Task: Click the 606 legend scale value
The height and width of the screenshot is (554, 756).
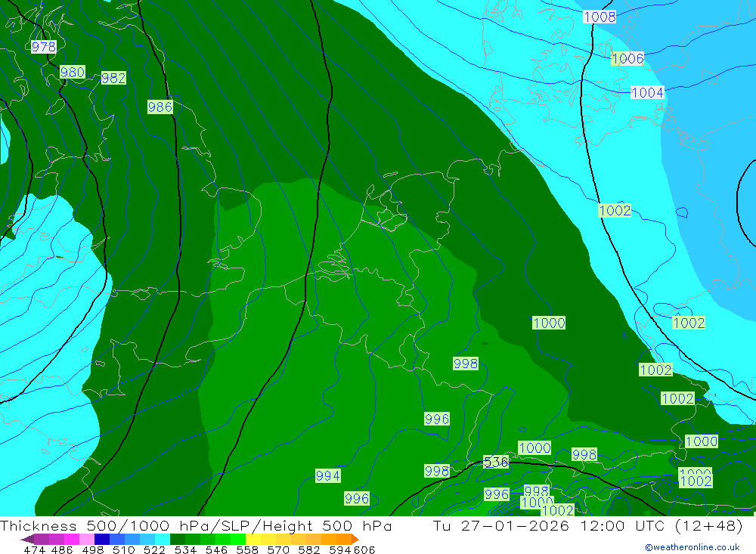Action: point(364,550)
